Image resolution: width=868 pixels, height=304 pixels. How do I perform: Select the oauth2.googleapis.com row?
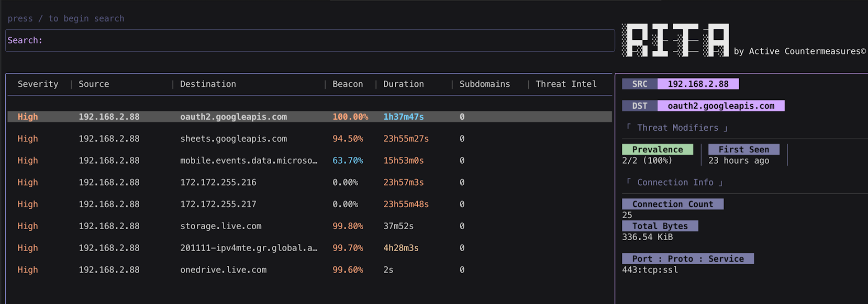[309, 117]
